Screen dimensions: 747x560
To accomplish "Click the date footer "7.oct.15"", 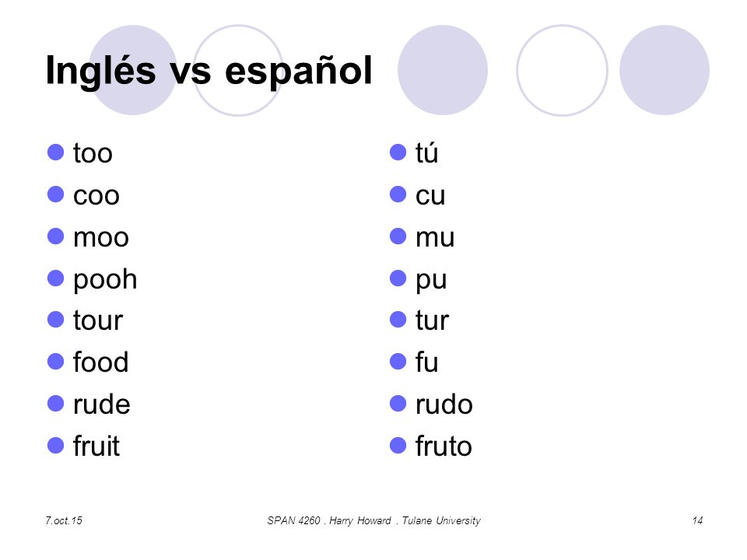I will (x=64, y=520).
